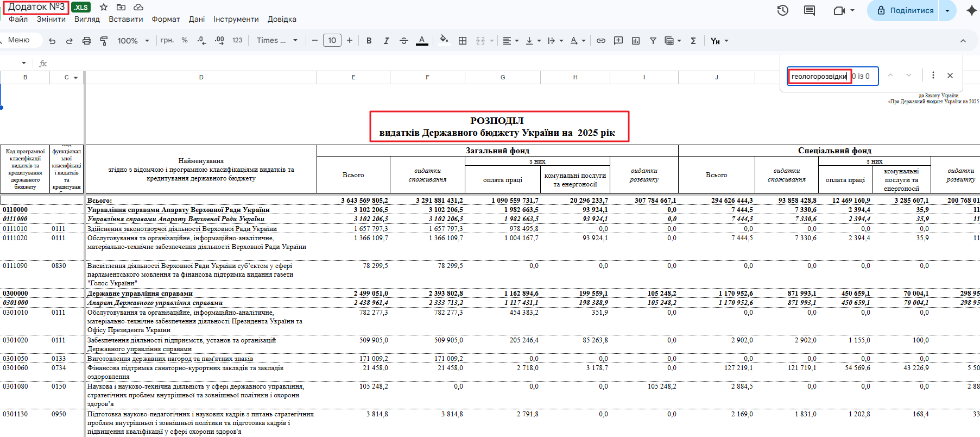Open the Змінити menu
Viewport: 980px width, 437px height.
click(51, 19)
